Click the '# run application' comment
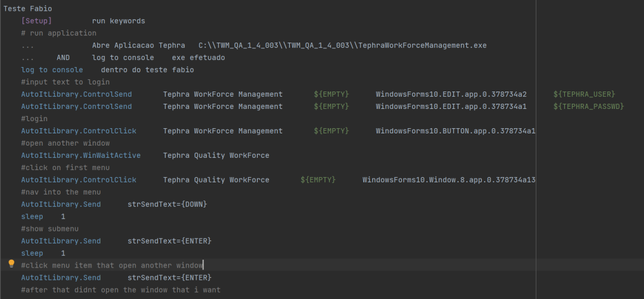 click(x=59, y=34)
